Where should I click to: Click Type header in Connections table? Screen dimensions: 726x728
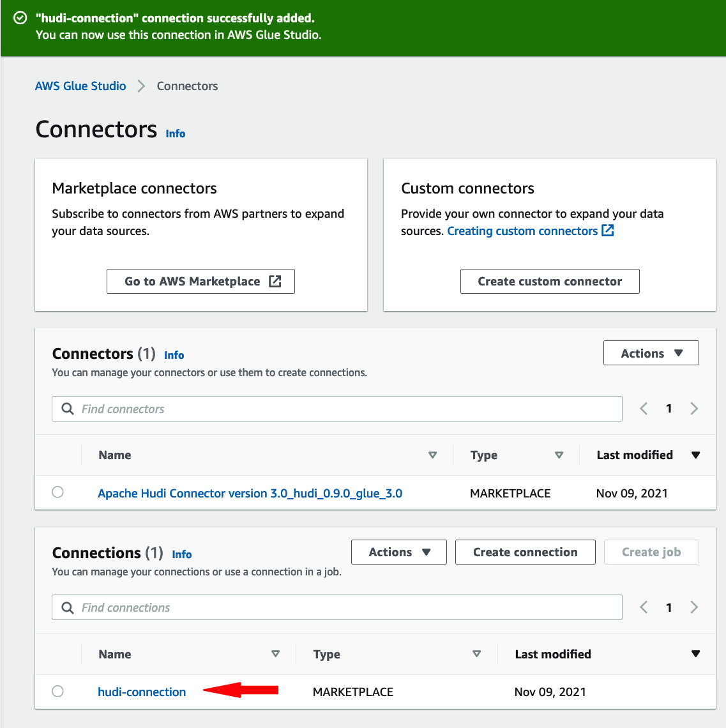[326, 654]
